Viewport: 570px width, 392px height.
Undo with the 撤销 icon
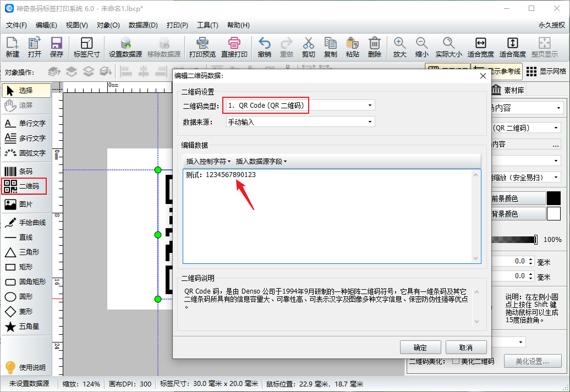(264, 47)
